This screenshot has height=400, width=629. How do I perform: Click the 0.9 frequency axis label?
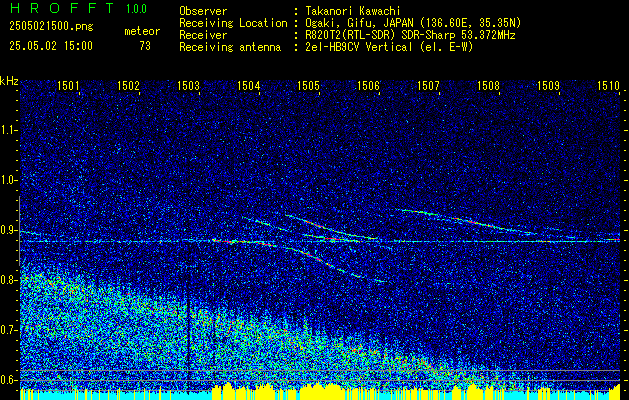tap(9, 230)
